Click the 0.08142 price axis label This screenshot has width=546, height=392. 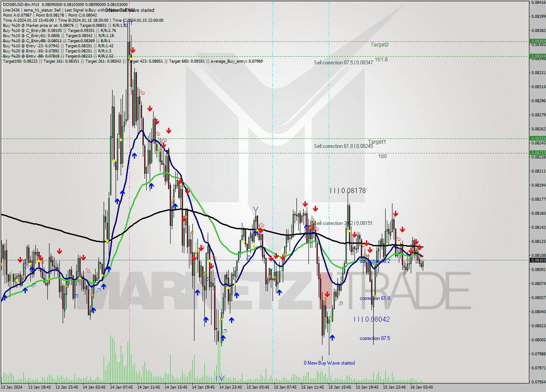coord(538,228)
